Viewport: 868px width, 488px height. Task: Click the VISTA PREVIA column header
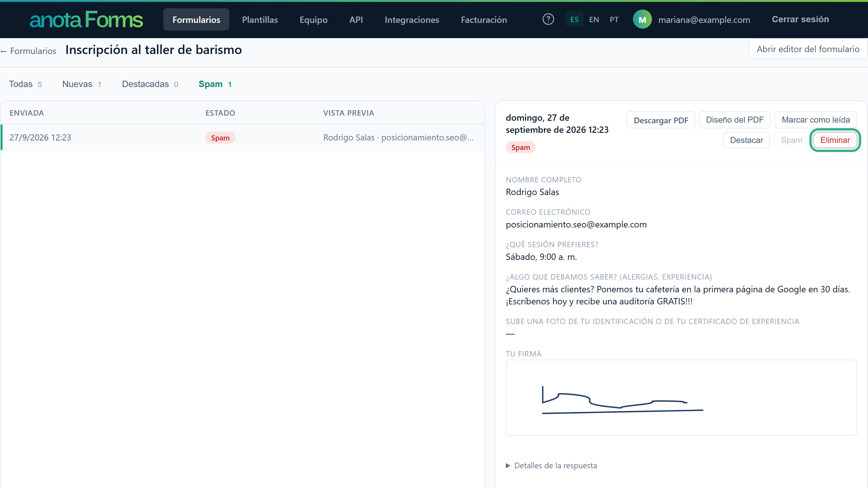(349, 113)
